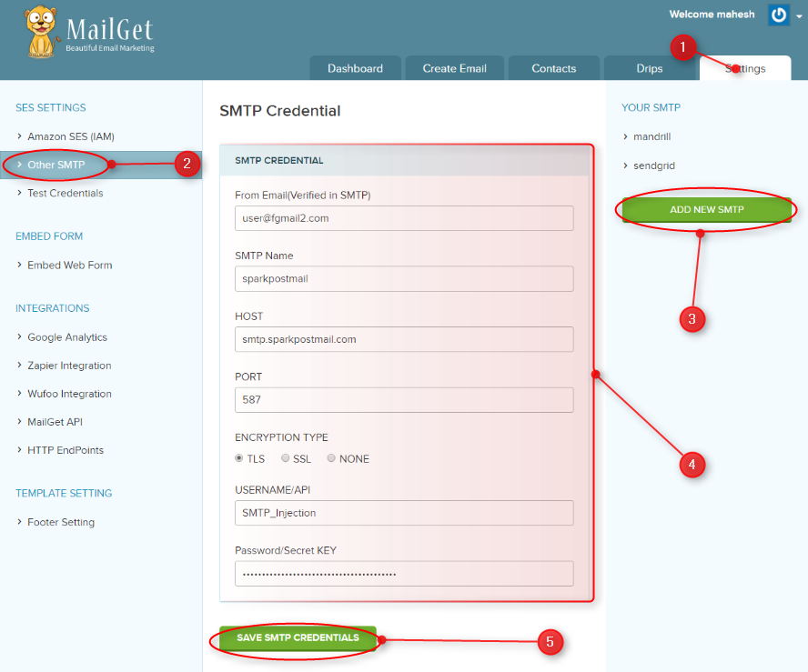Viewport: 808px width, 672px height.
Task: Click the blue power icon near Welcome mahesh
Action: click(x=779, y=15)
